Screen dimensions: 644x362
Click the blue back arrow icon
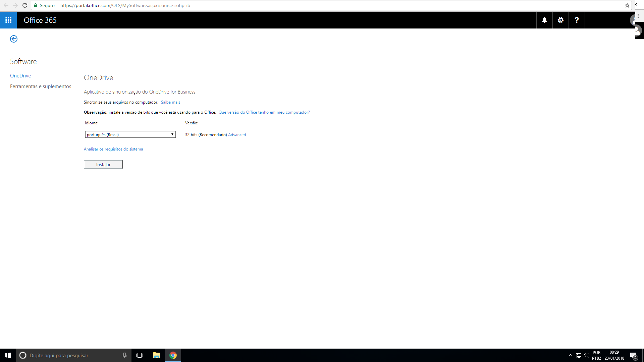click(14, 39)
